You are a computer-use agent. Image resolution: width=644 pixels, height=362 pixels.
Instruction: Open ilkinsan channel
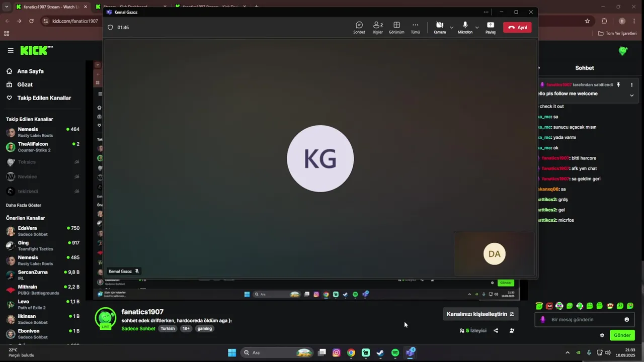click(x=43, y=319)
